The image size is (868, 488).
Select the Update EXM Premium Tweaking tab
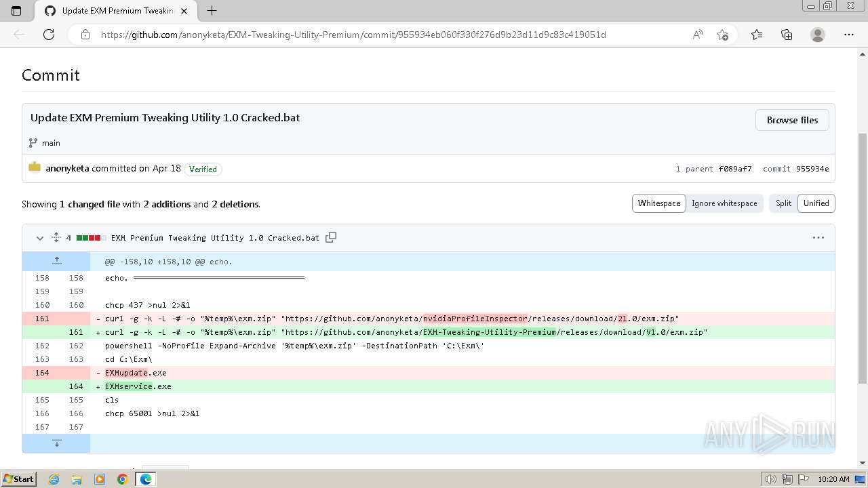coord(117,11)
